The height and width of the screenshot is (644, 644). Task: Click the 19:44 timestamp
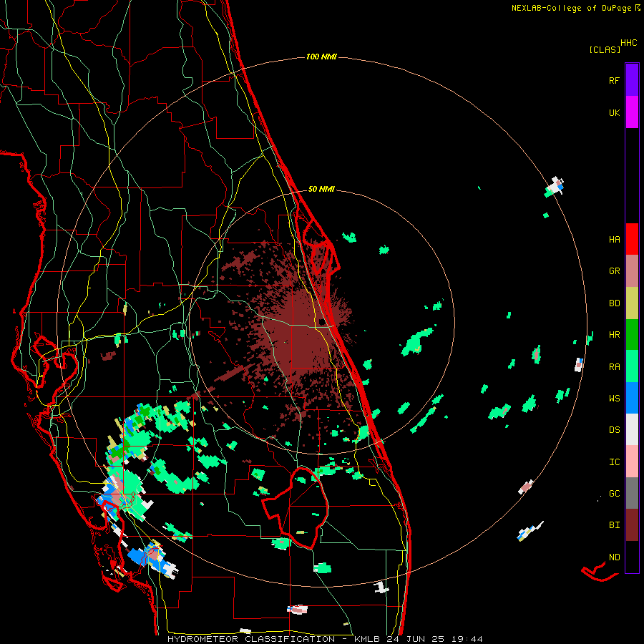(467, 639)
